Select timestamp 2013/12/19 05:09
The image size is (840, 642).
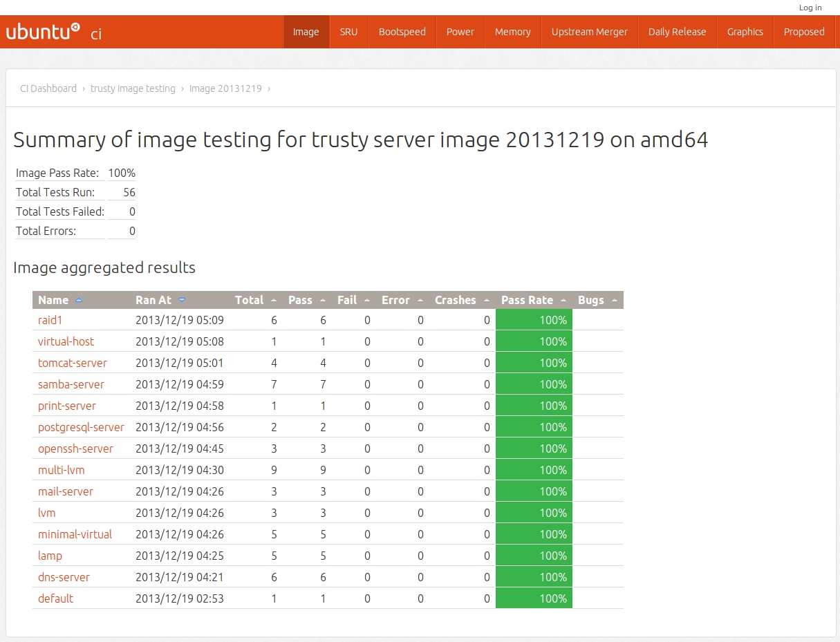coord(180,320)
